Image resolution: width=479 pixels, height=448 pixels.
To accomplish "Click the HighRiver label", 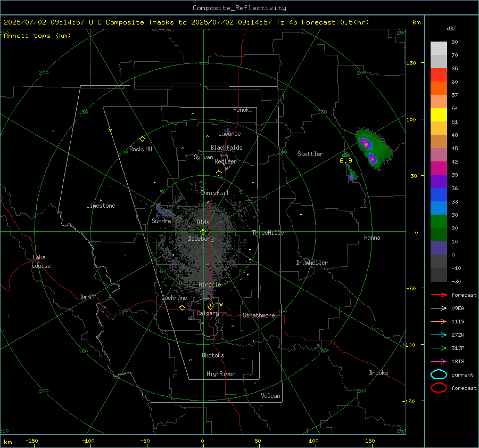I will (x=221, y=374).
